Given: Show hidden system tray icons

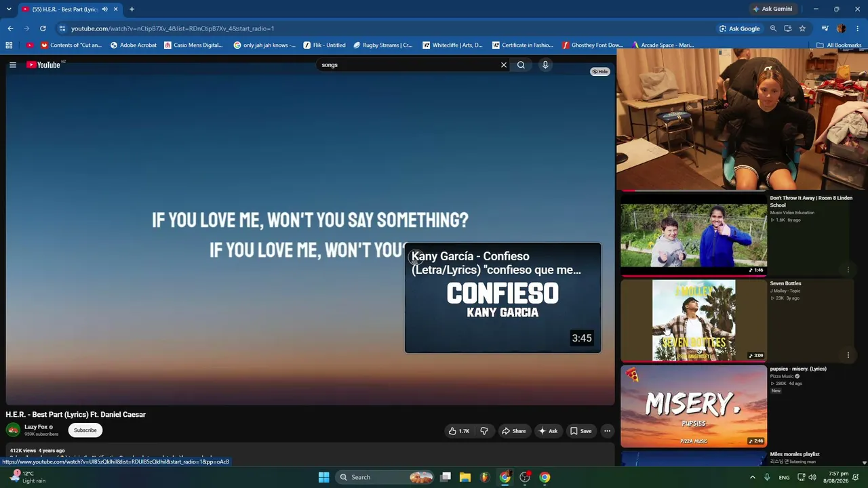Looking at the screenshot, I should (x=752, y=477).
